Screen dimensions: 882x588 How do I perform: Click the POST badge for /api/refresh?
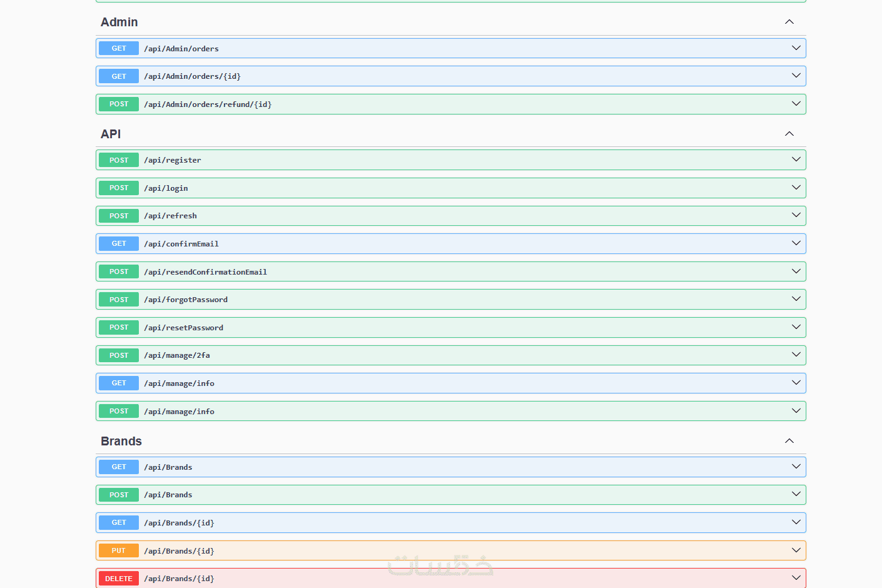click(119, 216)
